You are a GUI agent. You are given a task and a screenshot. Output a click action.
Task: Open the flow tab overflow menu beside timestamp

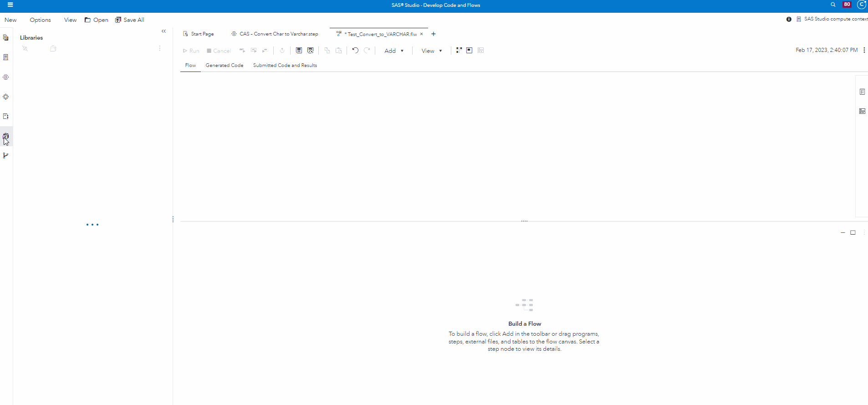tap(864, 50)
